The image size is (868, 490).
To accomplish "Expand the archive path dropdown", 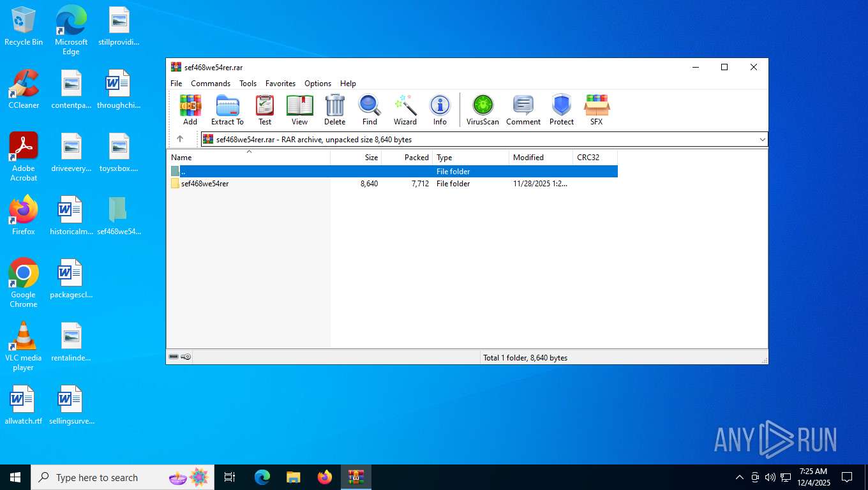I will coord(762,140).
